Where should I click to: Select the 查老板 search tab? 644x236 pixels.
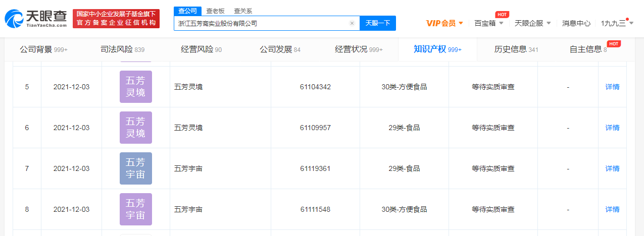pyautogui.click(x=216, y=11)
